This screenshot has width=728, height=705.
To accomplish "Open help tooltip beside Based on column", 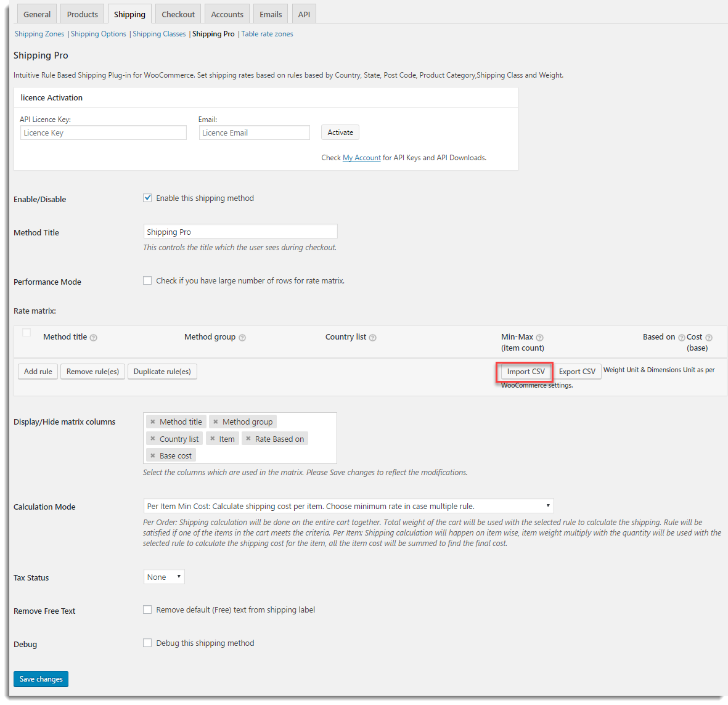I will tap(682, 338).
